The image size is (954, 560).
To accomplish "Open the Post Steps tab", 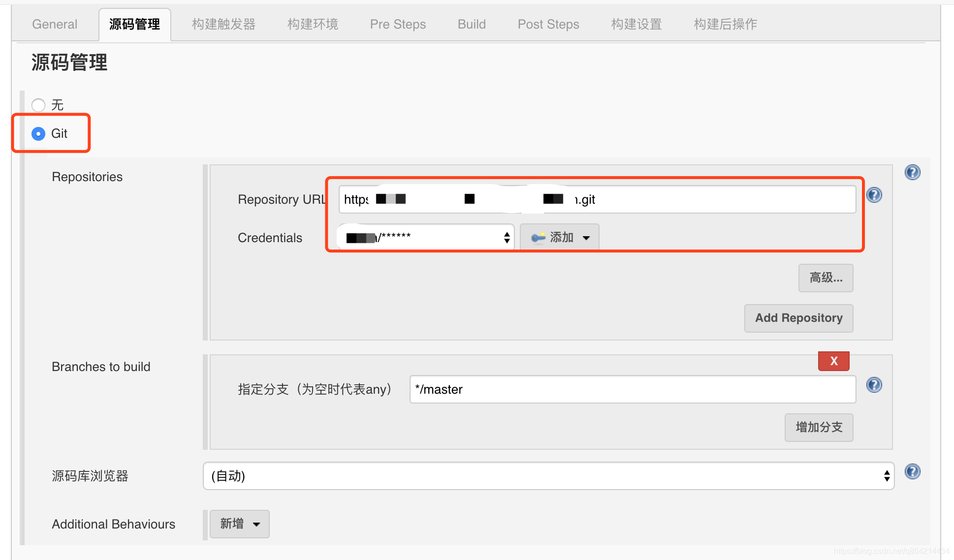I will [x=548, y=24].
